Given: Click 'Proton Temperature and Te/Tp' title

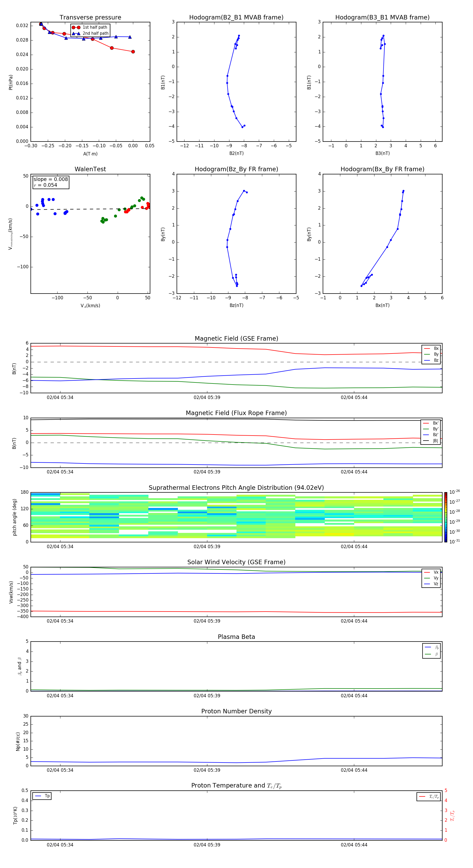Looking at the screenshot, I should point(236,786).
